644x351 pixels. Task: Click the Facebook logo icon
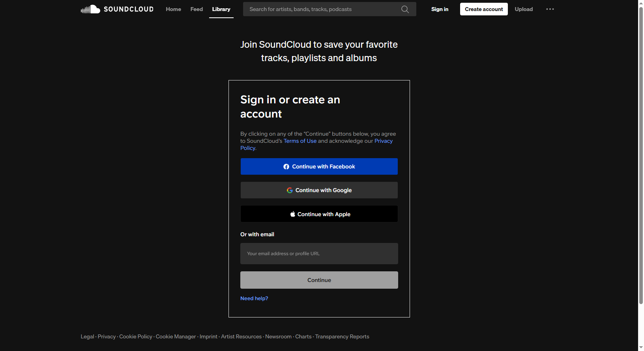pos(286,167)
